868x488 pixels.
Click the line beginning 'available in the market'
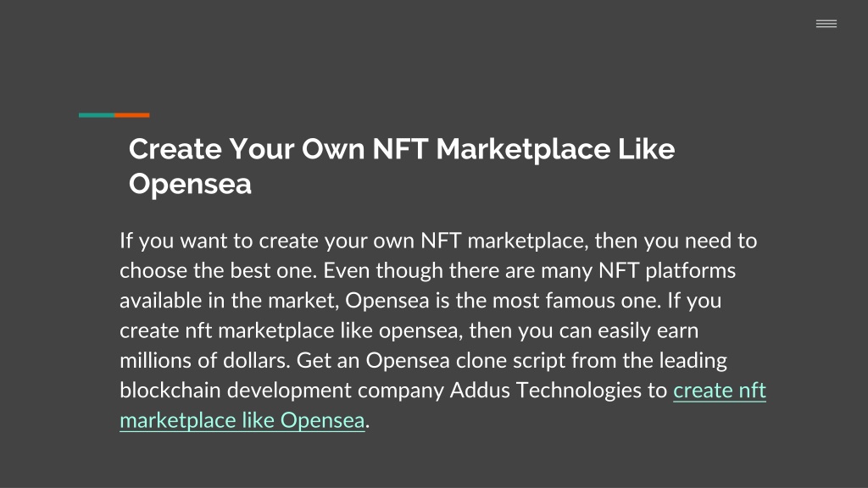click(x=420, y=301)
